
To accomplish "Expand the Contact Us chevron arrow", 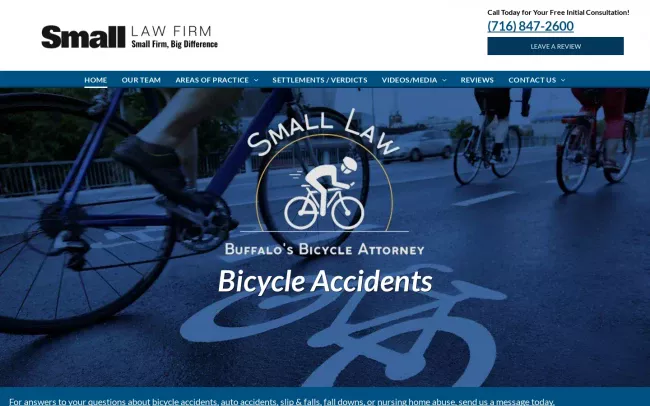I will (x=563, y=80).
